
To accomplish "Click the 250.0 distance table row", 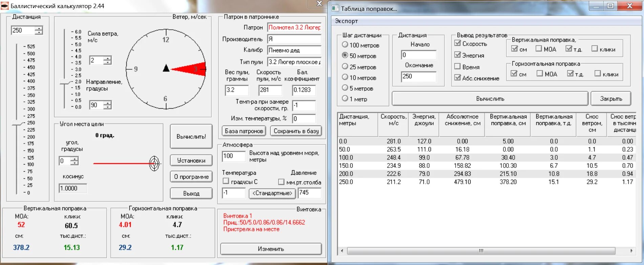I will [487, 182].
